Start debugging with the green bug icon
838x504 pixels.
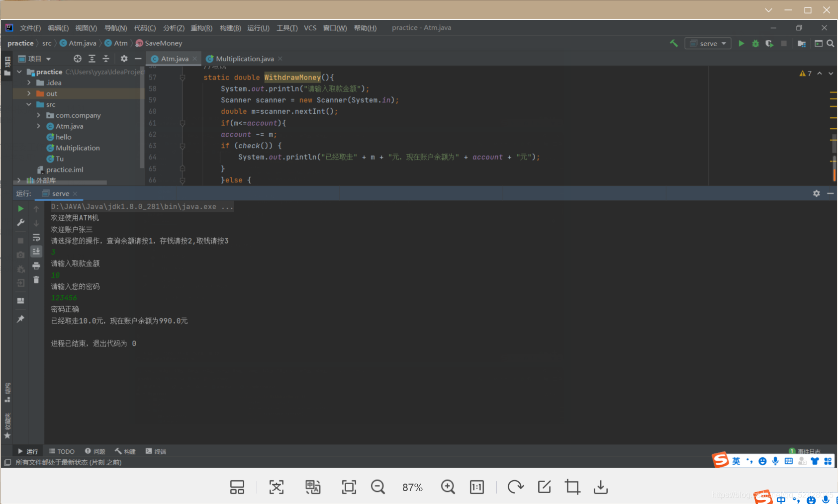click(755, 43)
